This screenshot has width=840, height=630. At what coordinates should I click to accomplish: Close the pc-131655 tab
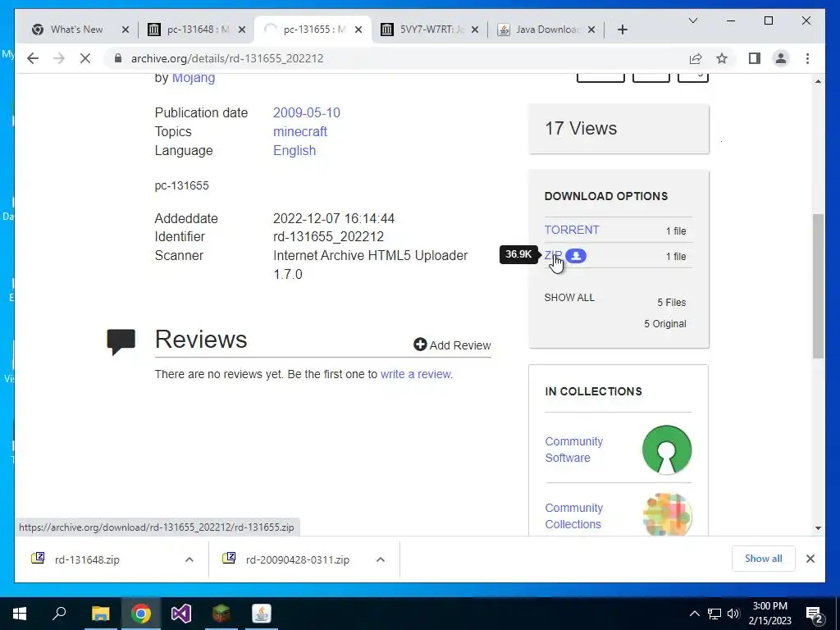[x=358, y=30]
